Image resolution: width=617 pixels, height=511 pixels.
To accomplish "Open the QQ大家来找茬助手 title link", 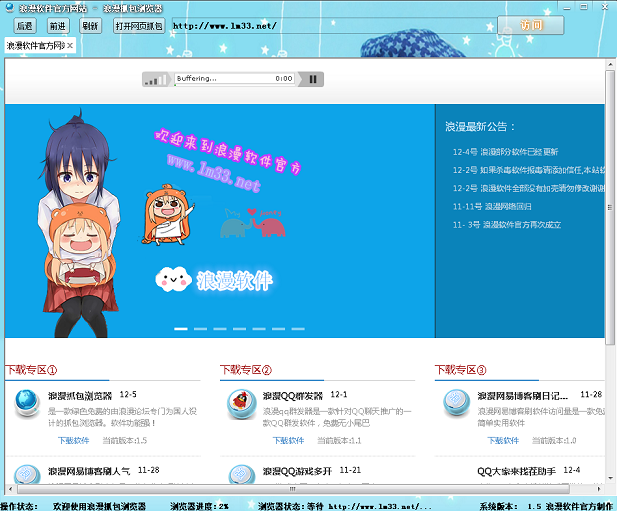I will [516, 471].
